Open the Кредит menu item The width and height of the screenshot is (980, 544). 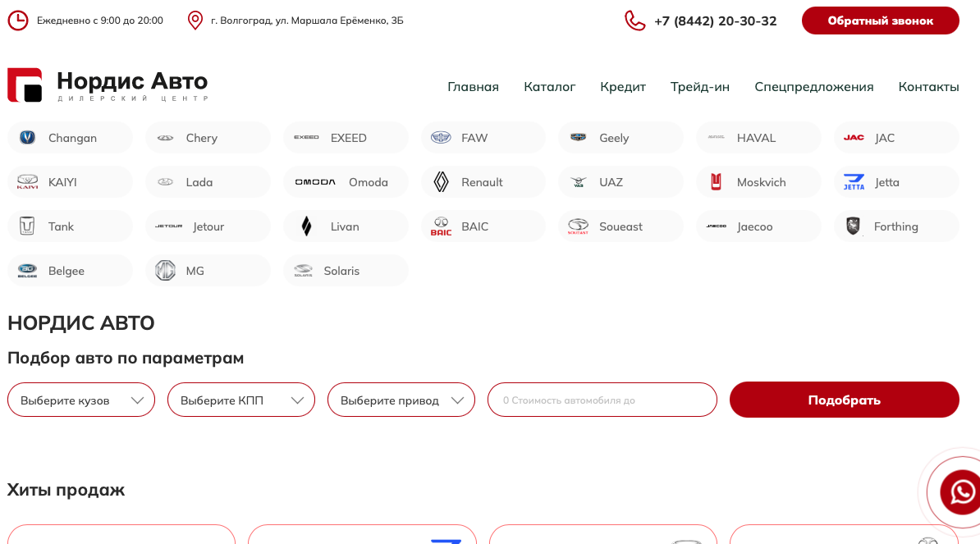622,87
